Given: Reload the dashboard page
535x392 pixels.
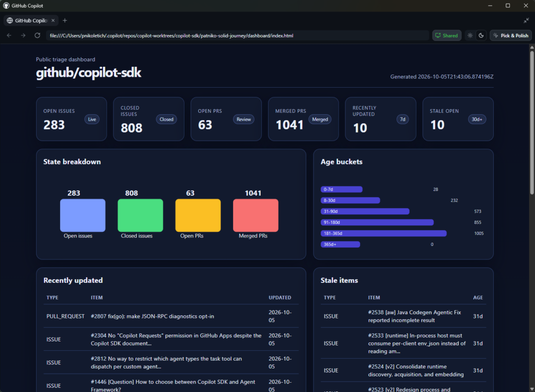Looking at the screenshot, I should tap(38, 35).
